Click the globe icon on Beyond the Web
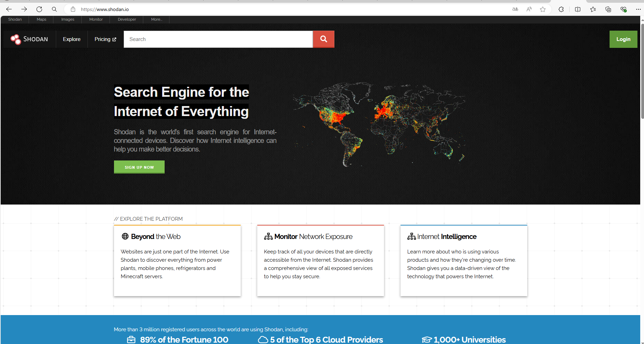The image size is (644, 344). tap(125, 236)
